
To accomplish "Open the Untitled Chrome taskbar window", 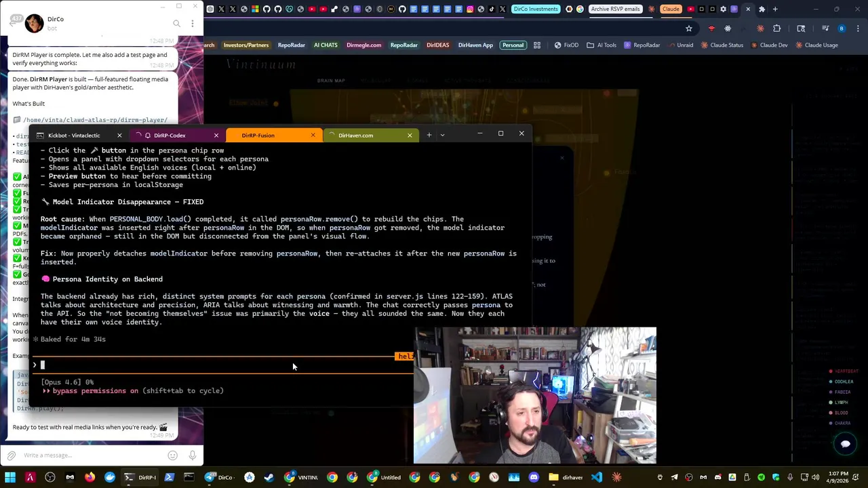I will [x=385, y=477].
